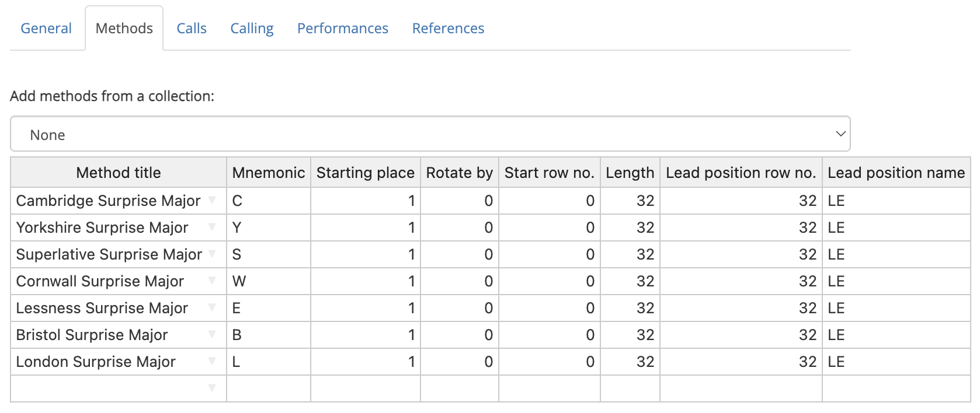Expand the Superlative Surprise Major row dropdown

tap(212, 254)
